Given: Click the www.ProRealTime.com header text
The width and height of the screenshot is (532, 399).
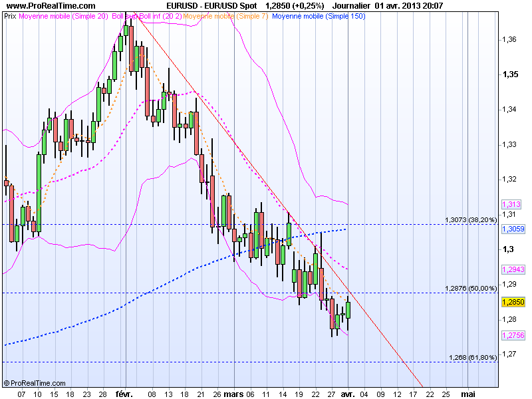Looking at the screenshot, I should pyautogui.click(x=51, y=6).
